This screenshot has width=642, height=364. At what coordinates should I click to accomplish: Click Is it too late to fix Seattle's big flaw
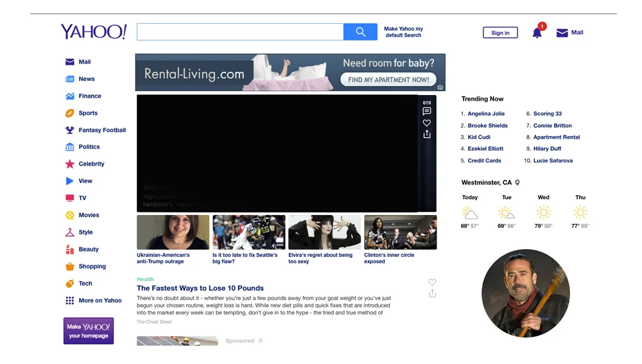tap(245, 258)
